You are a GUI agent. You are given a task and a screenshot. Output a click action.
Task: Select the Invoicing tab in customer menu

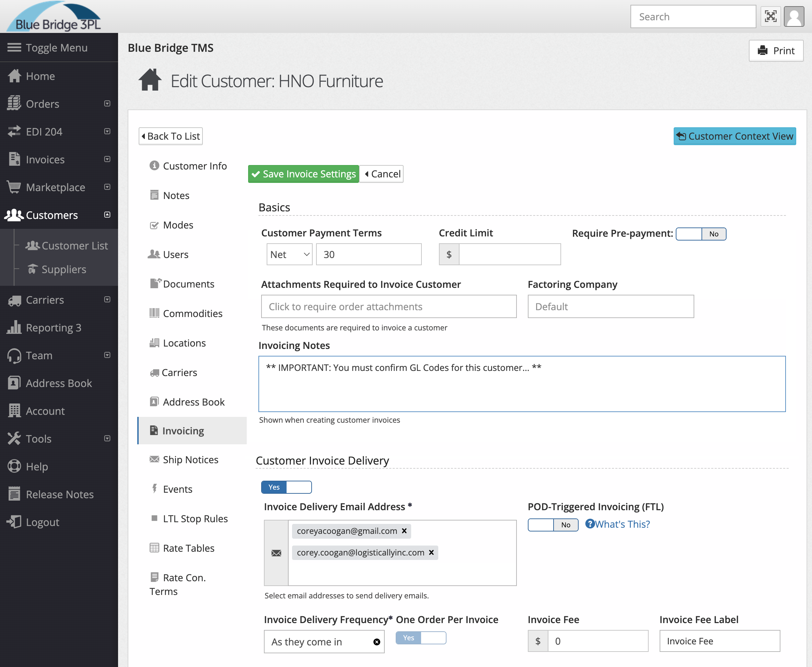pos(192,431)
